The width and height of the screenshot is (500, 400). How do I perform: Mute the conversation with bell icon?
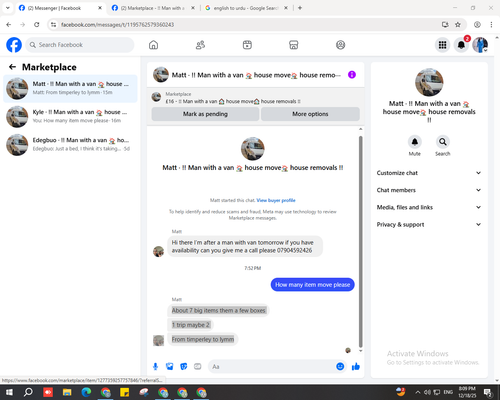click(415, 142)
